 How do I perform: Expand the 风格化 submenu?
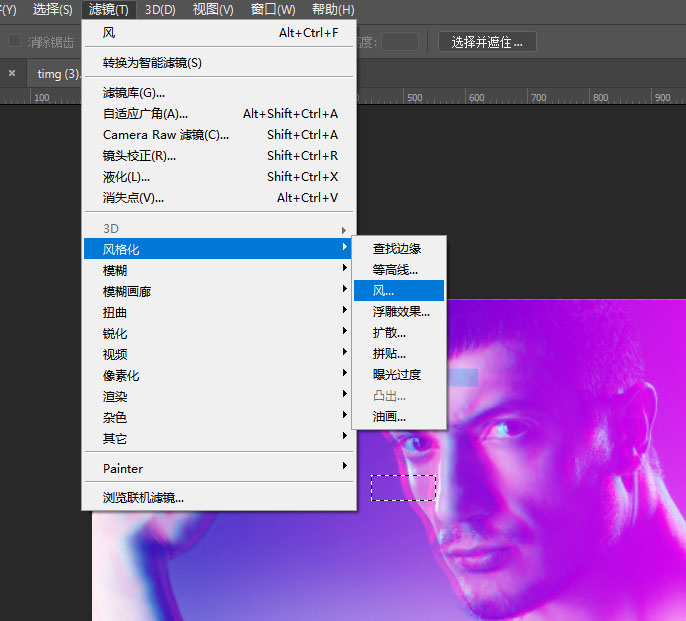click(x=217, y=249)
